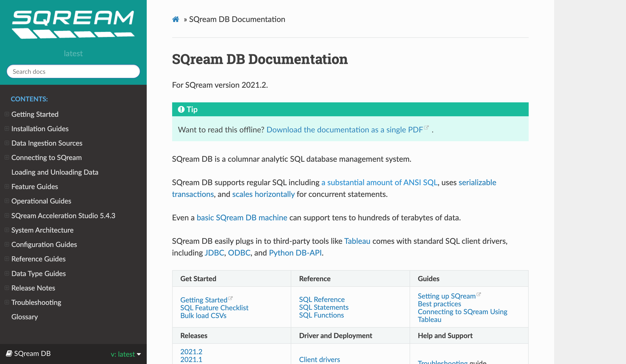Open the basic SQream DB machine link
The height and width of the screenshot is (364, 626).
[242, 218]
